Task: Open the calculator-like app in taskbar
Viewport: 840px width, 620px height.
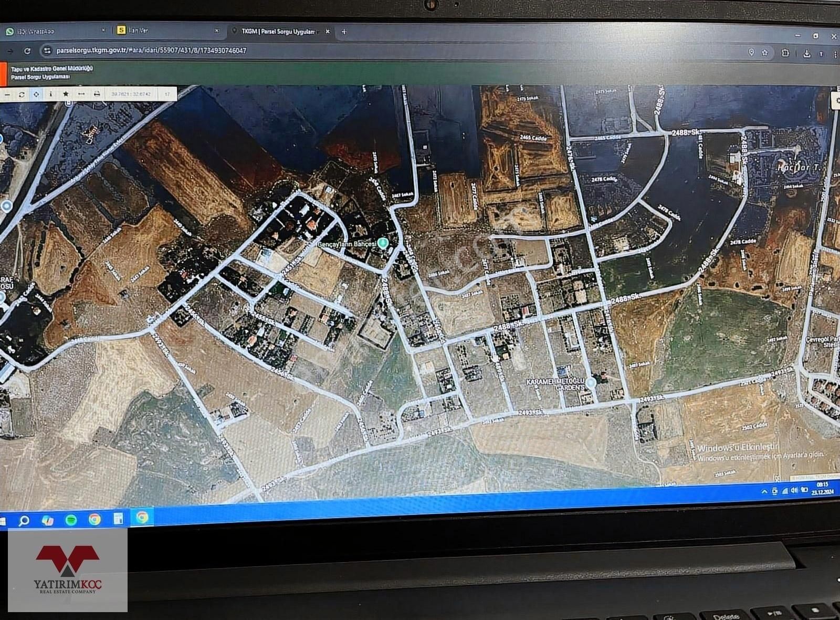Action: coord(118,519)
